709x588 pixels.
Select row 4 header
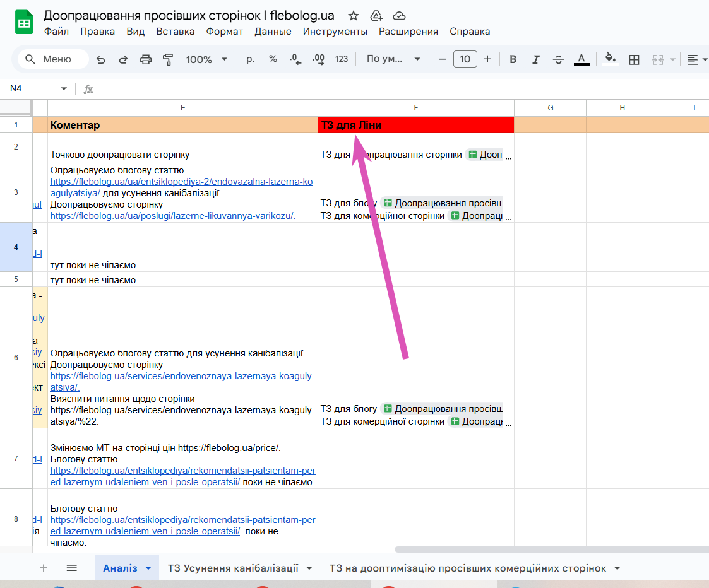click(16, 247)
